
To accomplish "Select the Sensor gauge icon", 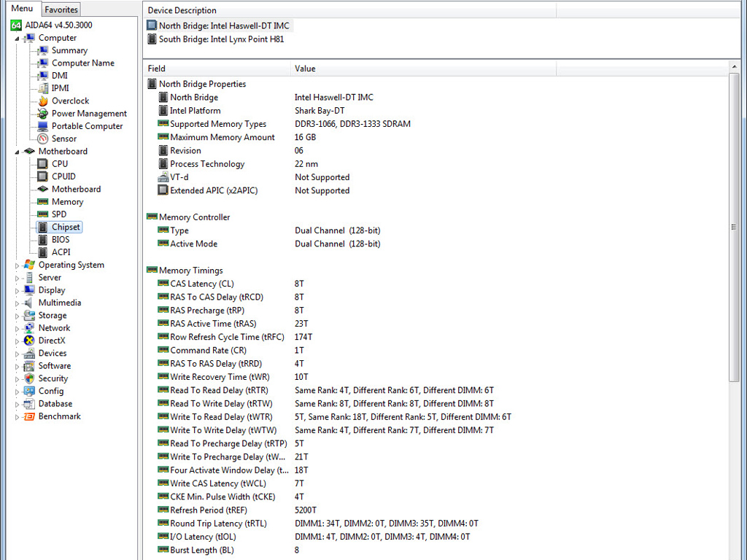I will (42, 139).
